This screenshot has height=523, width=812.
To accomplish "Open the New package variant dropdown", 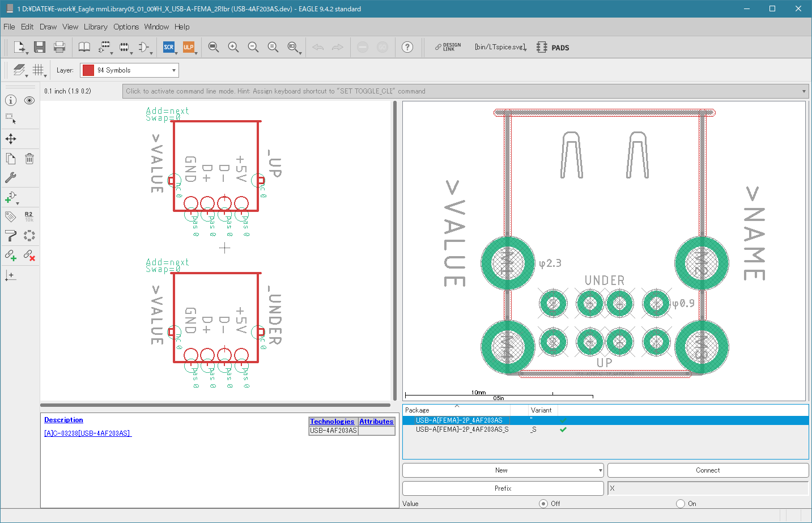I will pyautogui.click(x=503, y=470).
